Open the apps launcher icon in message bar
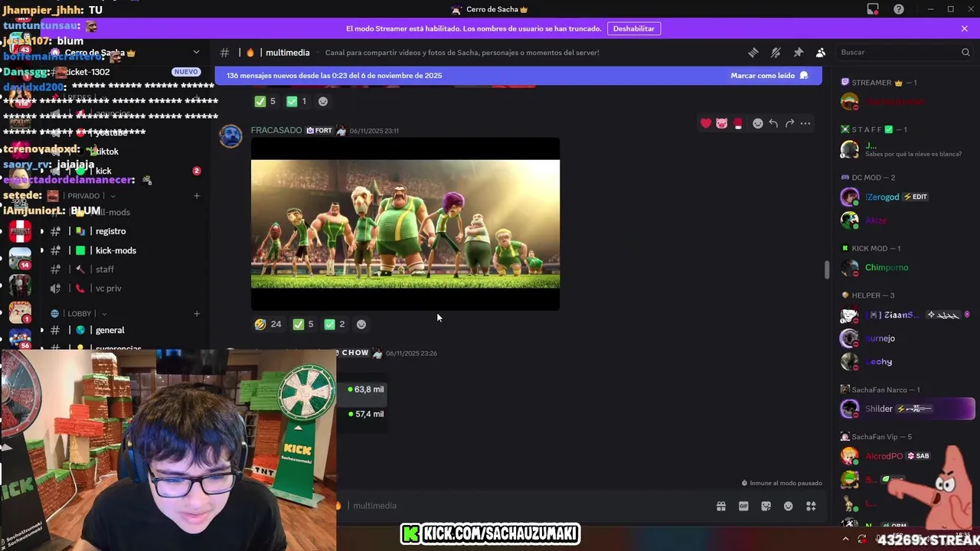Screen dimensions: 980x551 (x=811, y=506)
